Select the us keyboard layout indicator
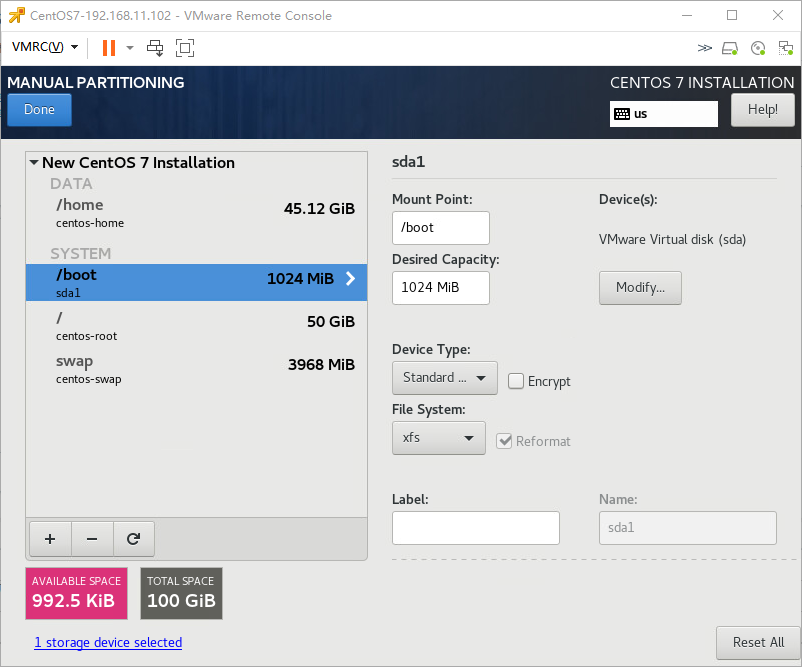Viewport: 802px width, 667px height. (663, 114)
